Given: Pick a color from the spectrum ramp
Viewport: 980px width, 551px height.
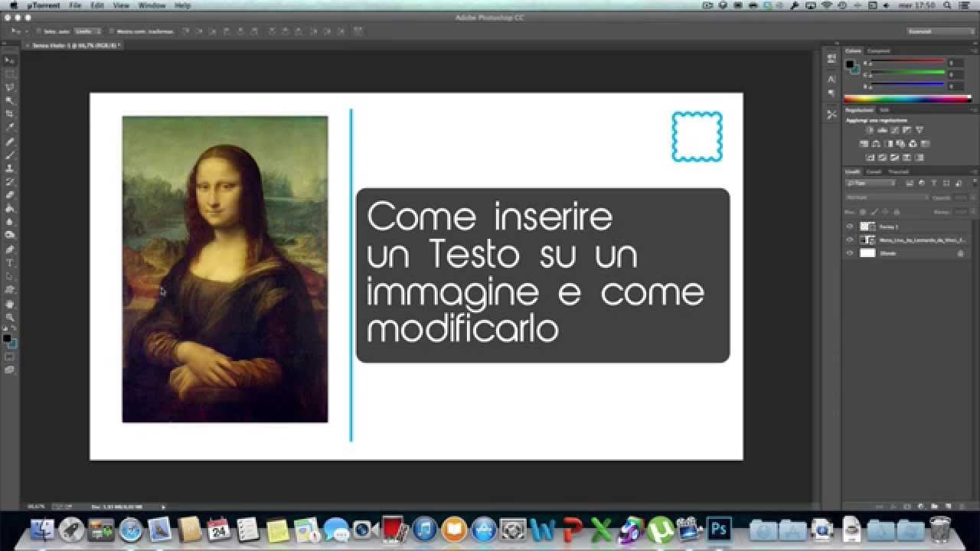Looking at the screenshot, I should (908, 99).
